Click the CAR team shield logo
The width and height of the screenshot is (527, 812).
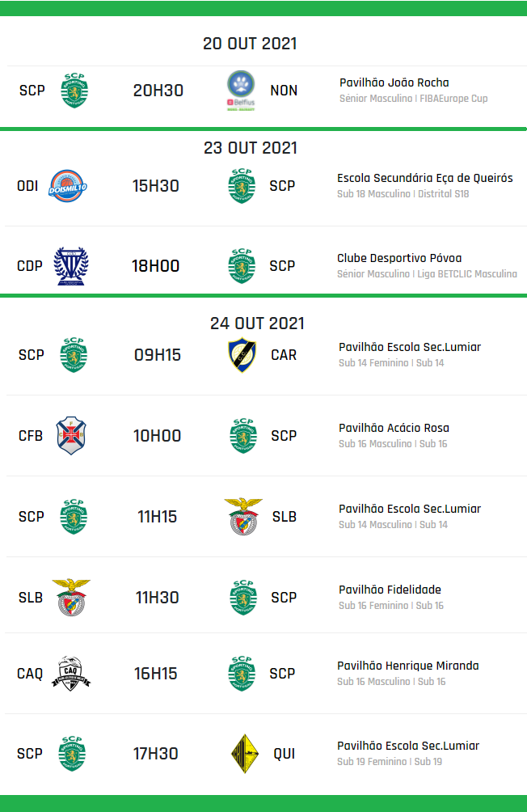241,354
